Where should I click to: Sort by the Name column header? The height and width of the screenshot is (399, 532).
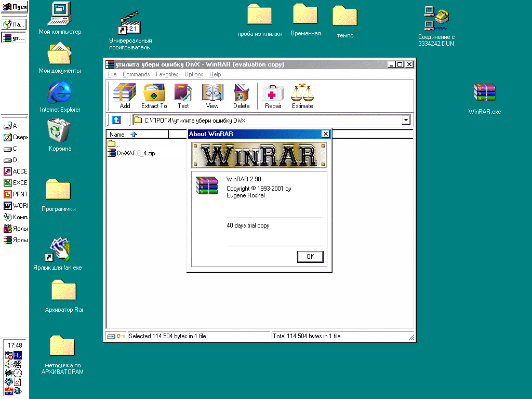click(x=137, y=135)
